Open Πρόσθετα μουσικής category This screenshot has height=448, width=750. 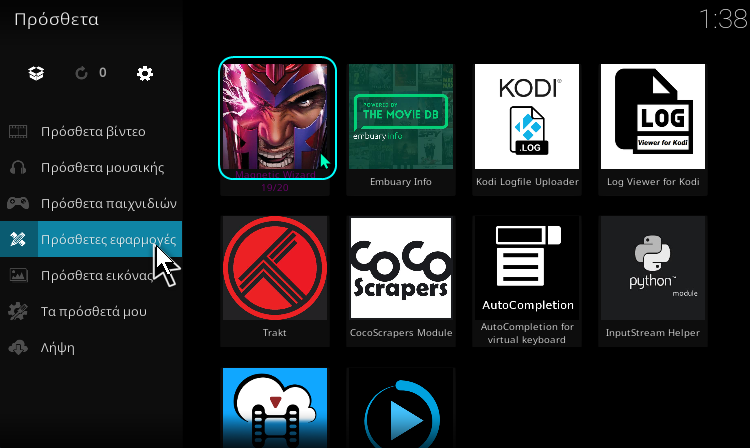point(91,167)
